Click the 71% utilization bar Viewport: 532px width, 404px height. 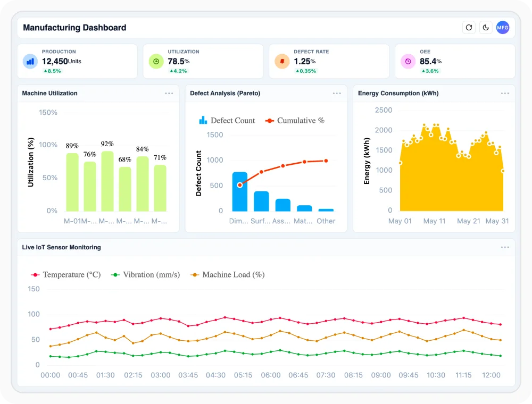[x=160, y=188]
